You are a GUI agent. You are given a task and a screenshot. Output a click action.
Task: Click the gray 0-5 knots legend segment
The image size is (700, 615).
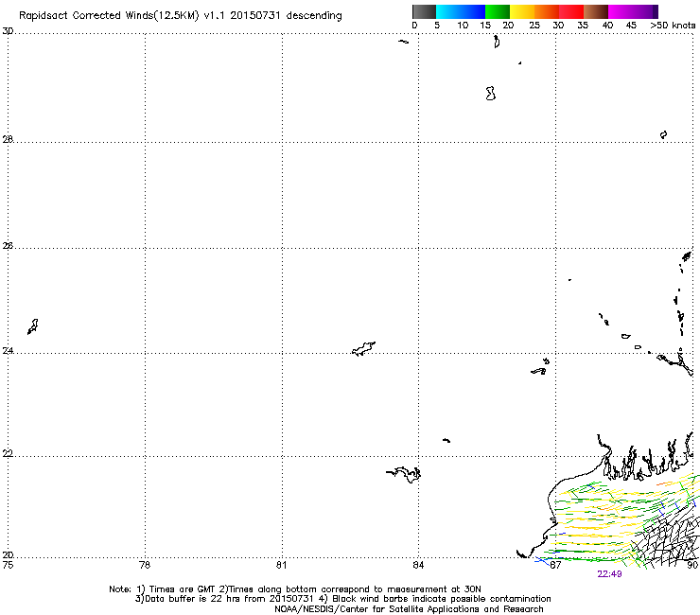click(424, 11)
